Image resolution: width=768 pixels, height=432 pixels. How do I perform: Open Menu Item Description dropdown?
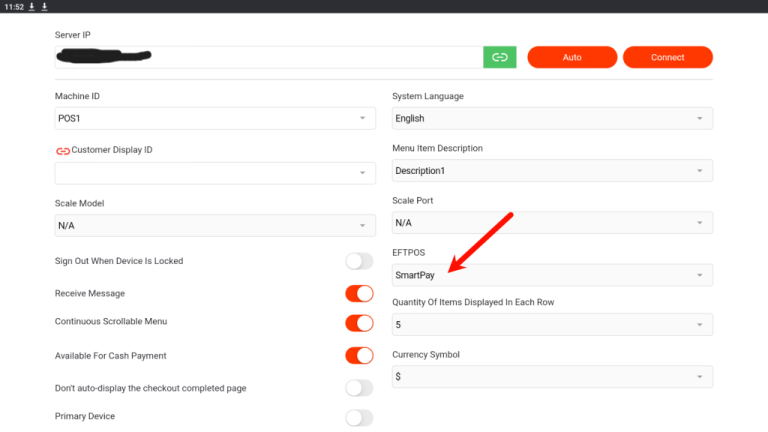552,170
